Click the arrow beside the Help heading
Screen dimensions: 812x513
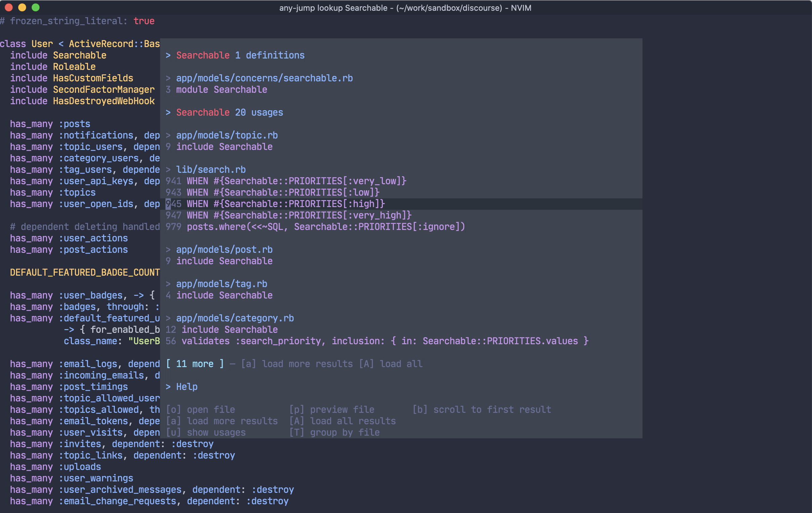pos(168,387)
